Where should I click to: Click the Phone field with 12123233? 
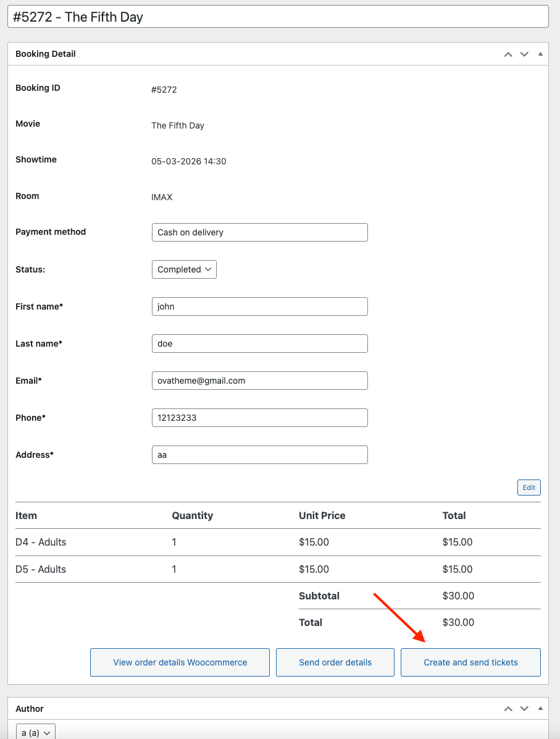coord(259,418)
